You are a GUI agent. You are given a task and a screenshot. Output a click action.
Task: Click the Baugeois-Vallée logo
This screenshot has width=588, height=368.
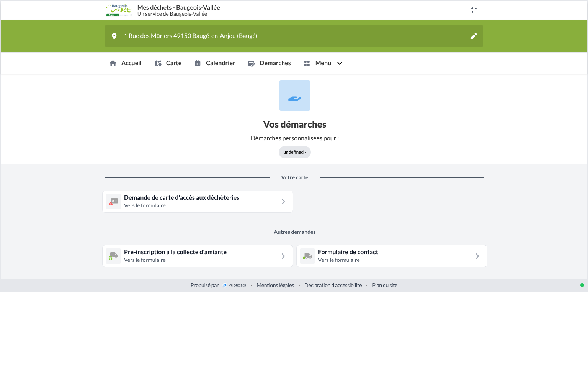119,10
